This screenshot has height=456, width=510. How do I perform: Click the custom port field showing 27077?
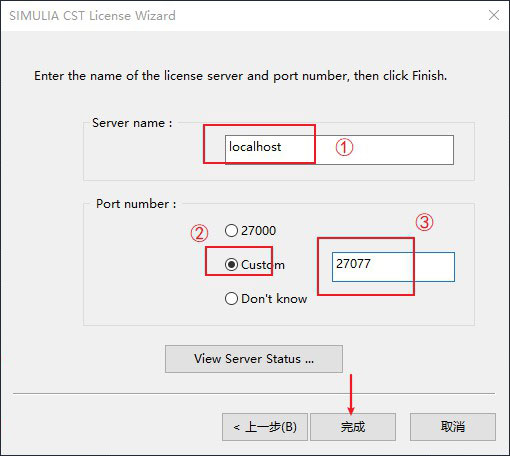coord(393,267)
